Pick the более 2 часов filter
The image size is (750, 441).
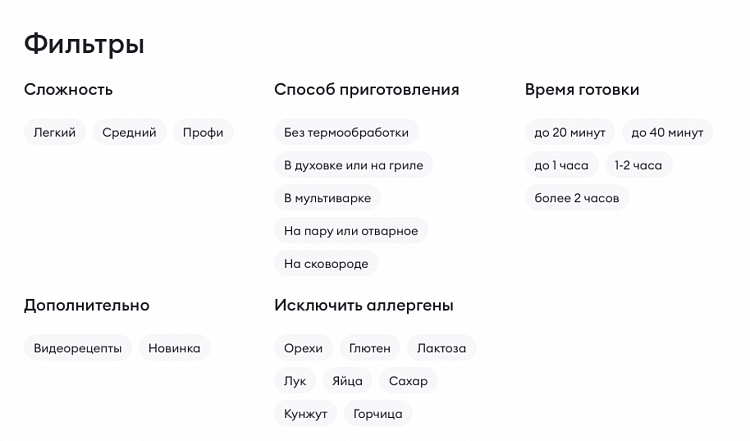577,198
